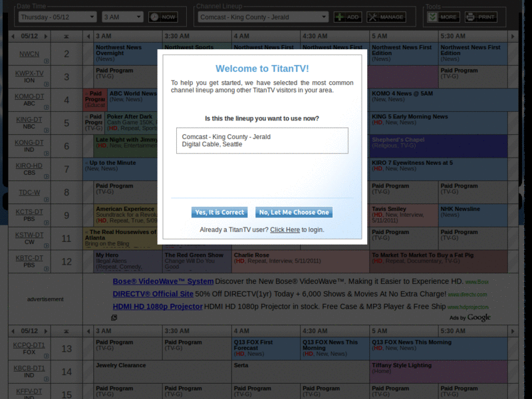Open MANAGE lineup tools

(x=386, y=17)
